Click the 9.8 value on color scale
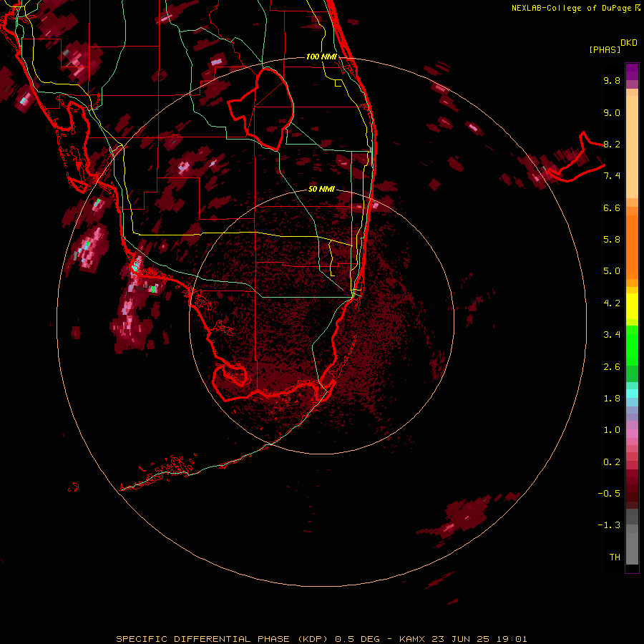 pyautogui.click(x=612, y=80)
